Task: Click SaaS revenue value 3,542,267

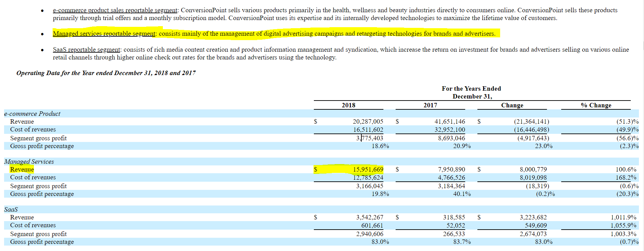Action: [370, 217]
